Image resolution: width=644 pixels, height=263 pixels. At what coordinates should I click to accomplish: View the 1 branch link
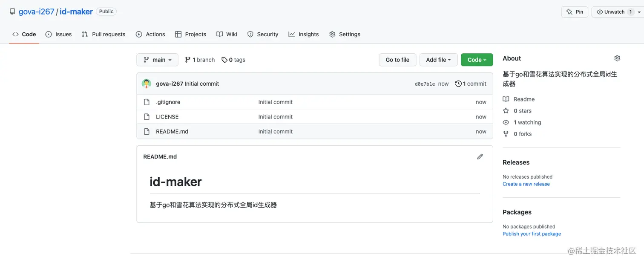point(200,60)
